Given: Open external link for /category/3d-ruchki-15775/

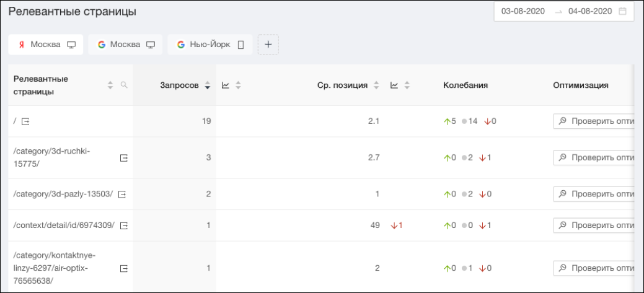Looking at the screenshot, I should pos(123,158).
